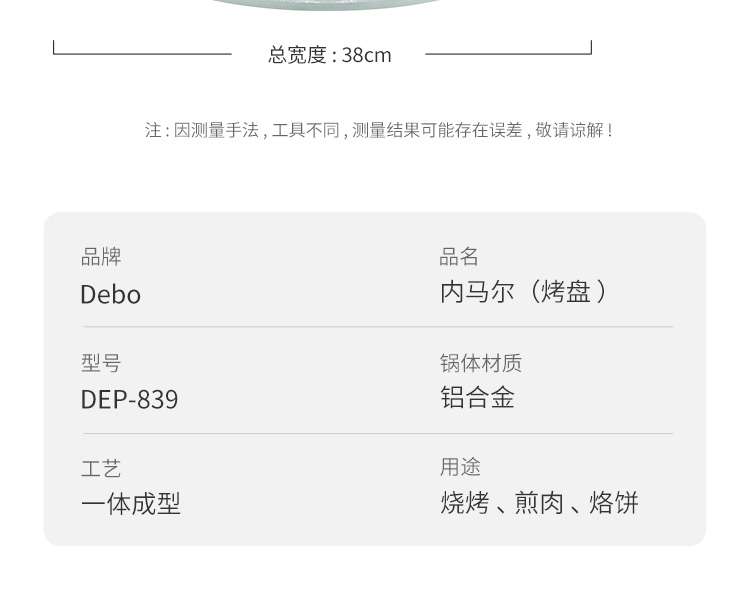Click the measurement disclaimer note text
The height and width of the screenshot is (593, 750).
(379, 130)
